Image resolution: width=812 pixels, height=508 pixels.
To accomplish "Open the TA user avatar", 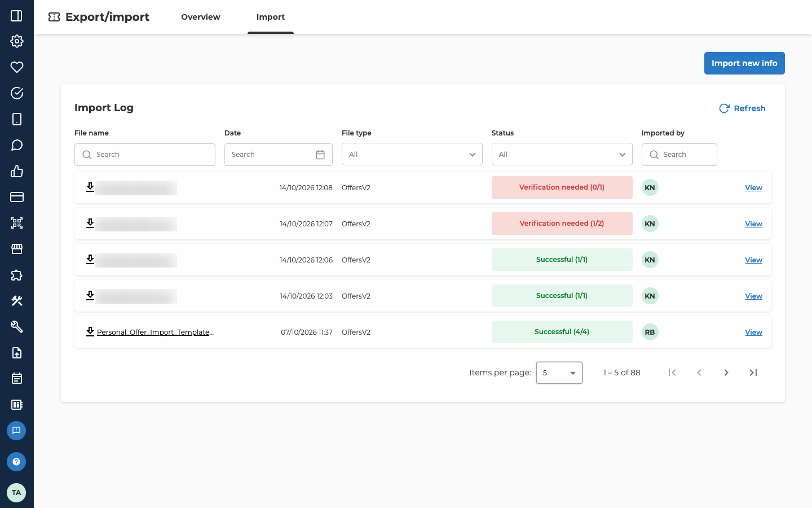I will 16,493.
